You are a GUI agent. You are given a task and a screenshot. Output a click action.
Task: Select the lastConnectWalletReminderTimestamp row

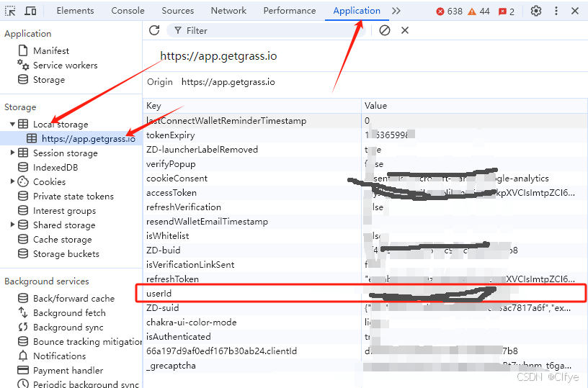pyautogui.click(x=365, y=121)
